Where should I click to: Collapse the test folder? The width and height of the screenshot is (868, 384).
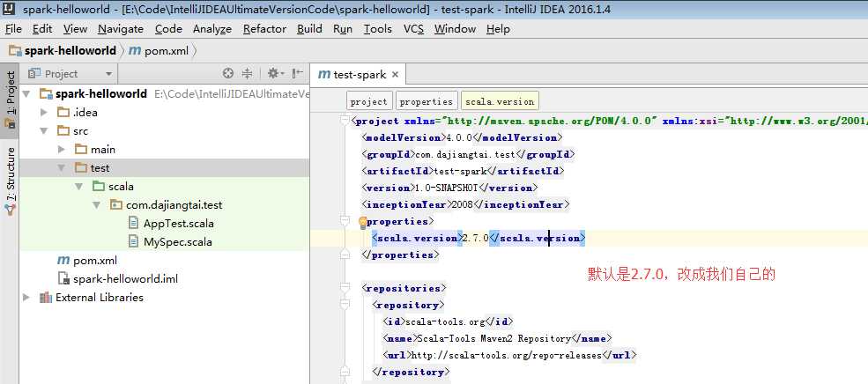pos(62,167)
